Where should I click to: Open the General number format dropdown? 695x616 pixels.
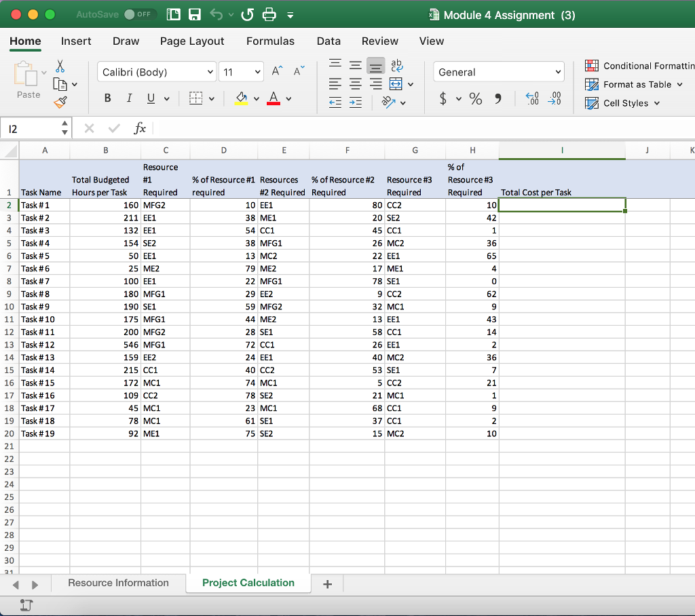pos(499,72)
